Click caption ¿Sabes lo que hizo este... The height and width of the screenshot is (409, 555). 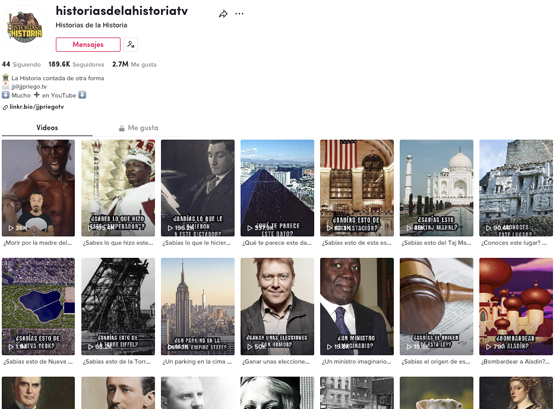tap(118, 243)
